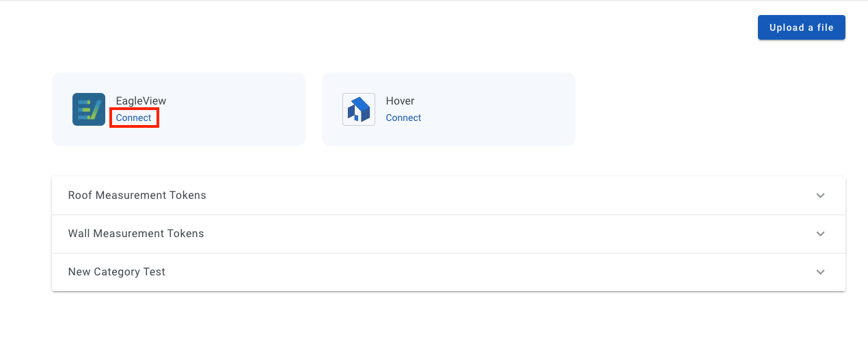Viewport: 868px width, 341px height.
Task: Click the chevron beside Roof Measurement Tokens
Action: 820,195
